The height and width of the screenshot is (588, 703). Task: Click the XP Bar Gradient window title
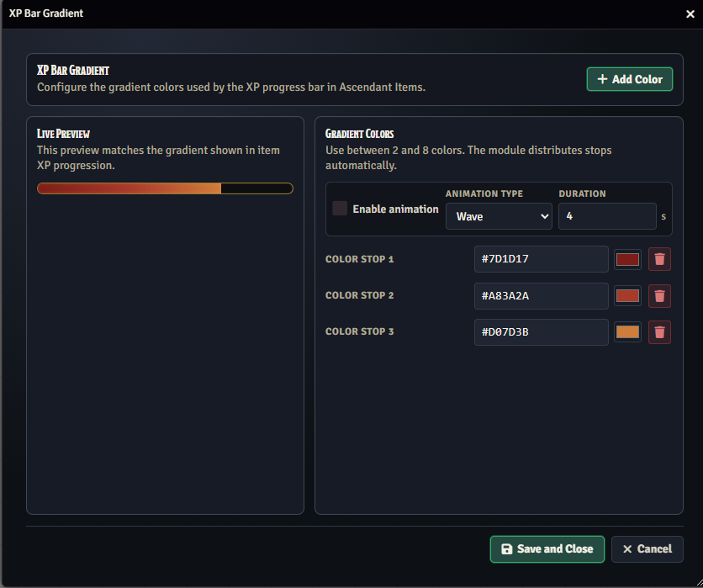coord(46,13)
